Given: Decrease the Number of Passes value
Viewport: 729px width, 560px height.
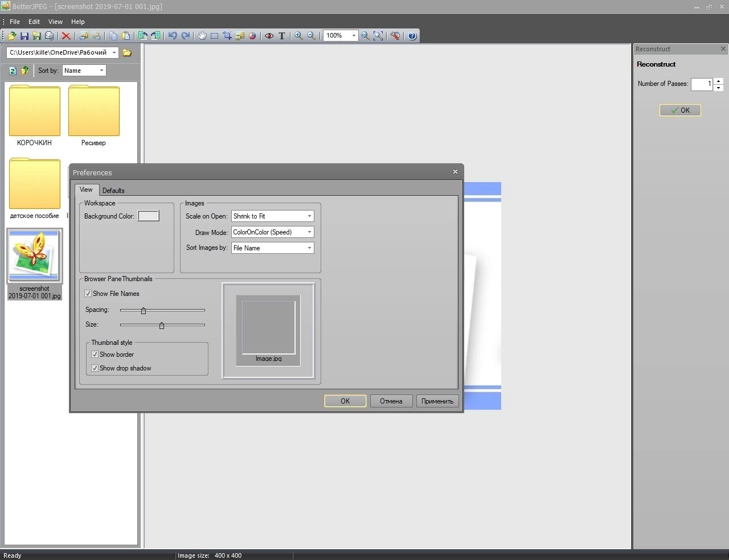Looking at the screenshot, I should pyautogui.click(x=719, y=88).
